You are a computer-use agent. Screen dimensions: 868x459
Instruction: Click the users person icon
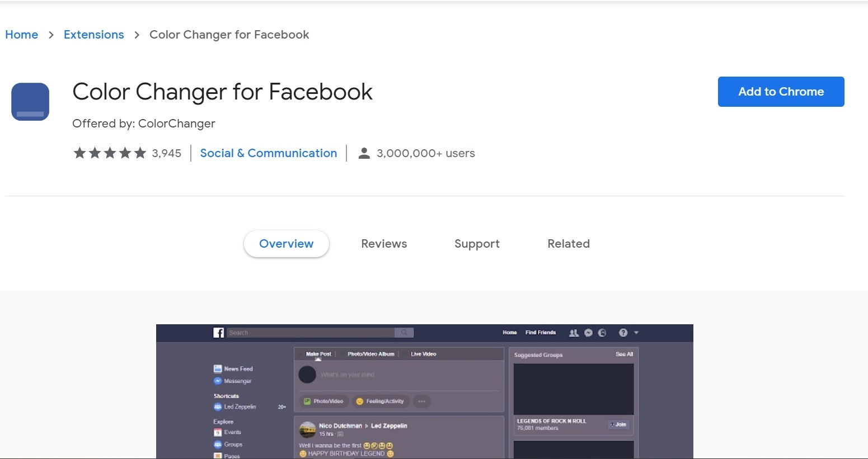pos(364,153)
